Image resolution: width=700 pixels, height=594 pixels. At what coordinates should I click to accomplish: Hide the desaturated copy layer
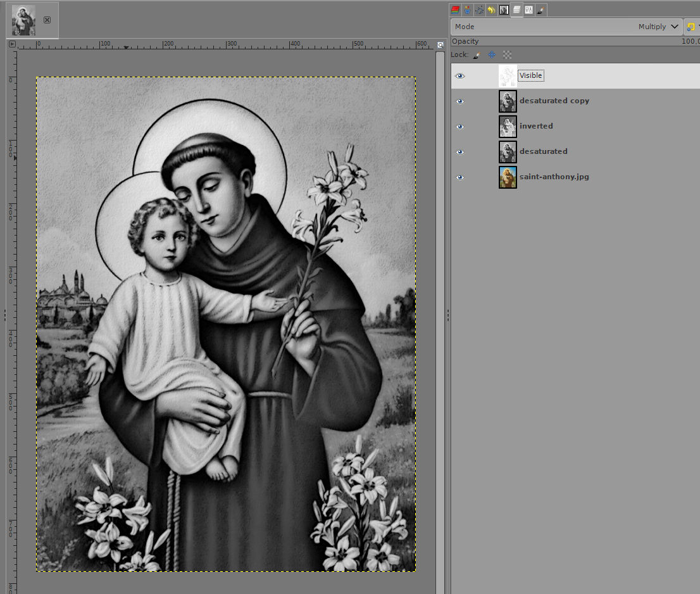[x=460, y=101]
